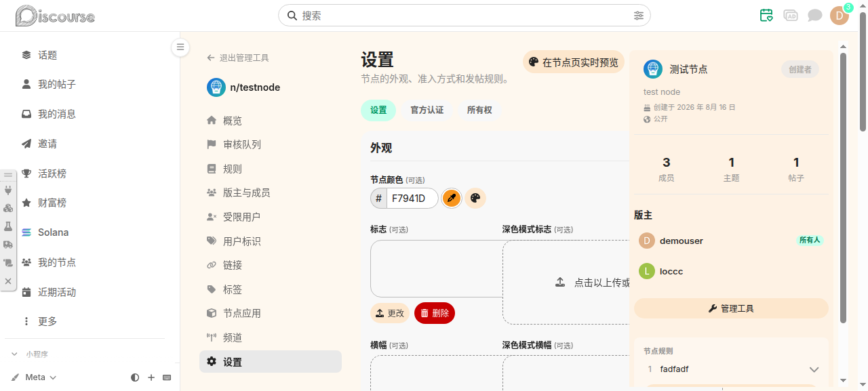
Task: Open 受限用户 in node admin menu
Action: pyautogui.click(x=271, y=217)
